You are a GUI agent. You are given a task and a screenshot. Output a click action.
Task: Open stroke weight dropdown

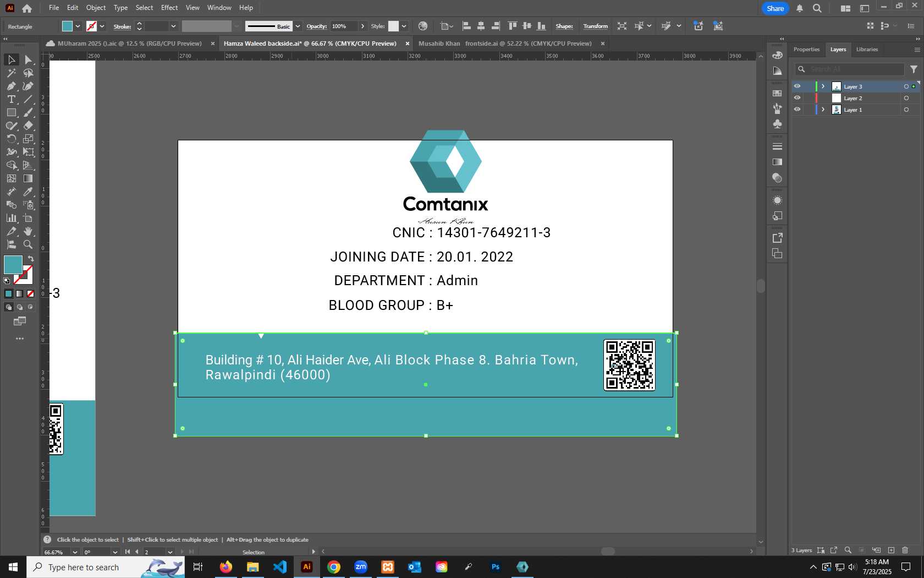[x=173, y=26]
